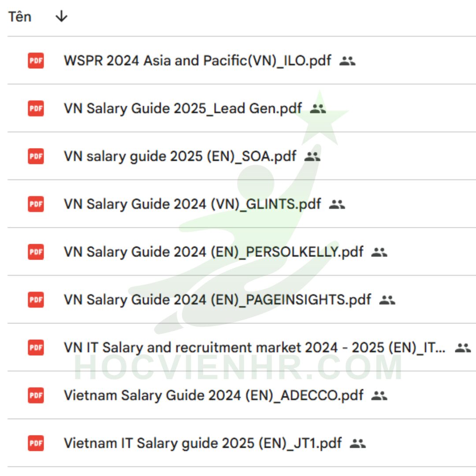Click shared people icon beside ILO.pdf

(x=347, y=61)
